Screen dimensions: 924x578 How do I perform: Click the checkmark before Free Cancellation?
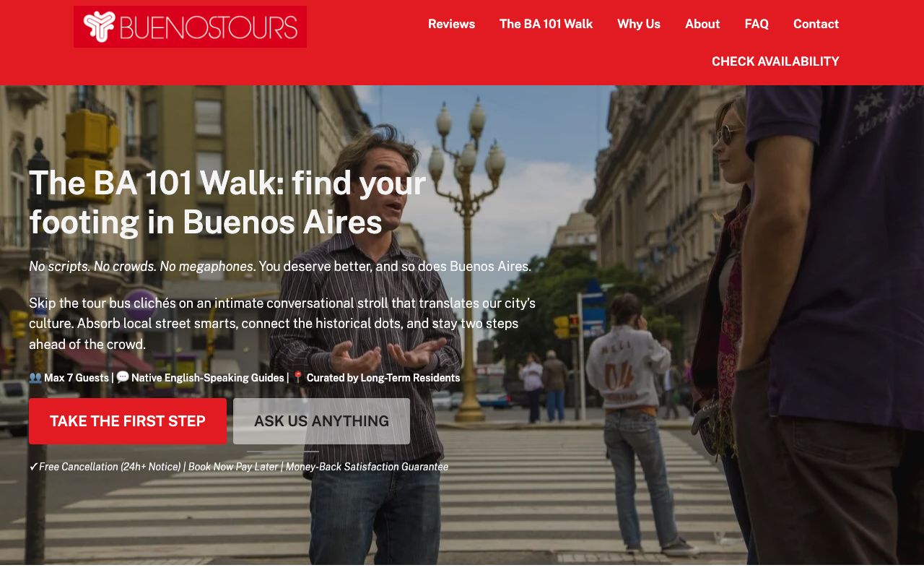[33, 467]
